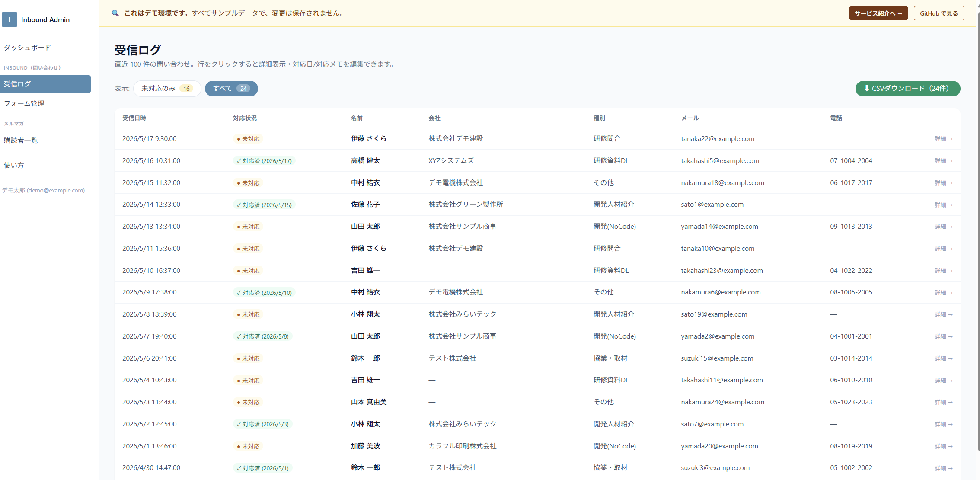Open 詳細 for takahashi11@example.com row

click(x=943, y=381)
